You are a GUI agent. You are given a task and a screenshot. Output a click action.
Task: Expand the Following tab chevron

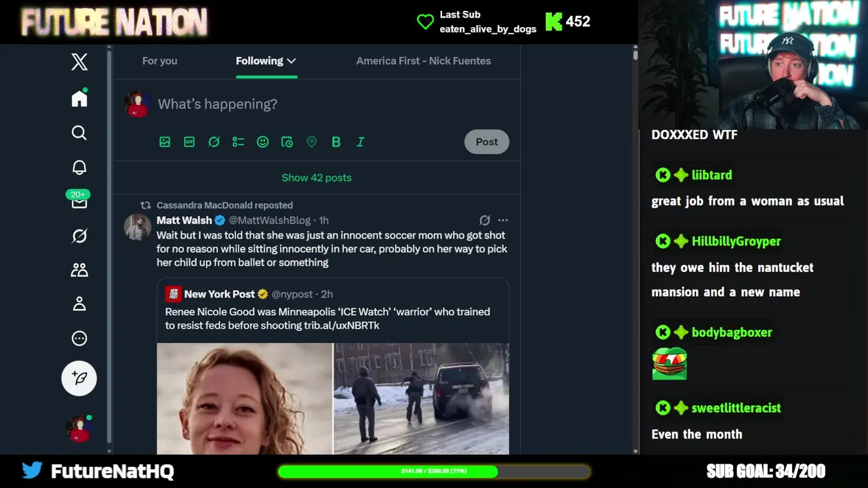click(292, 61)
